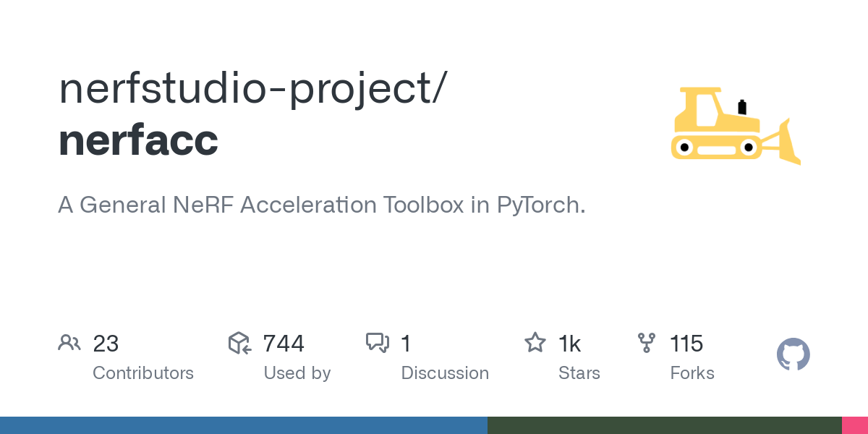Open the nerfstudio-project owner name
Image resolution: width=868 pixels, height=434 pixels.
coord(252,88)
